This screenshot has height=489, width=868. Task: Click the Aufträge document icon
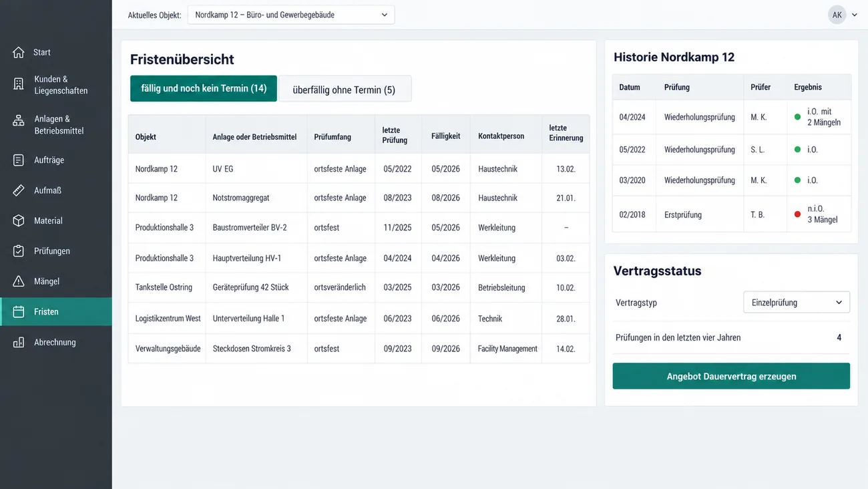[19, 160]
